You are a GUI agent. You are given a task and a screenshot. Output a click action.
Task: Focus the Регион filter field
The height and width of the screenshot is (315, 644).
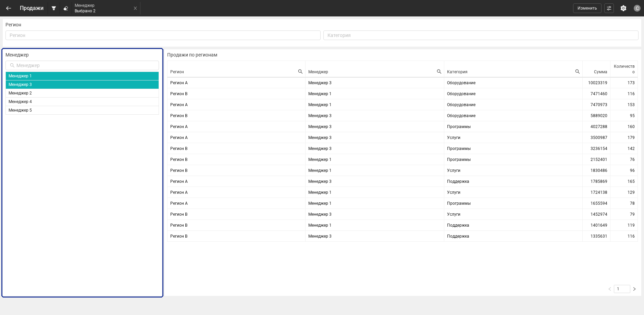pos(163,35)
